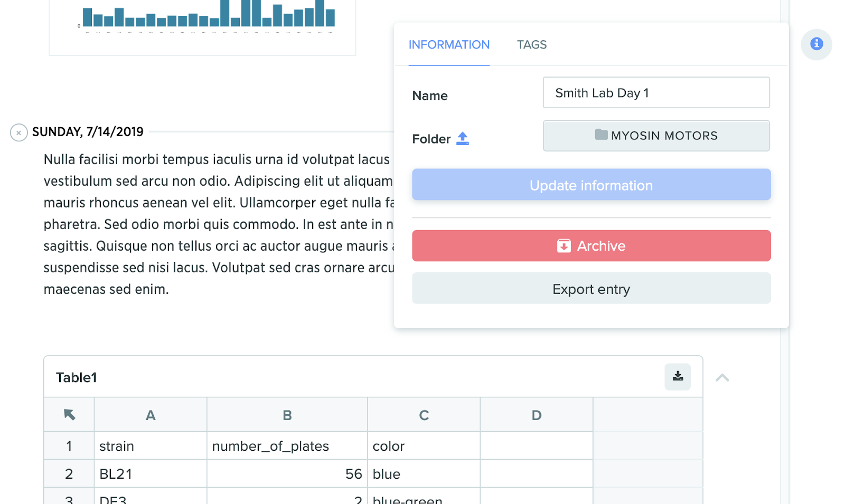This screenshot has width=845, height=504.
Task: Archive this notebook entry
Action: [591, 246]
